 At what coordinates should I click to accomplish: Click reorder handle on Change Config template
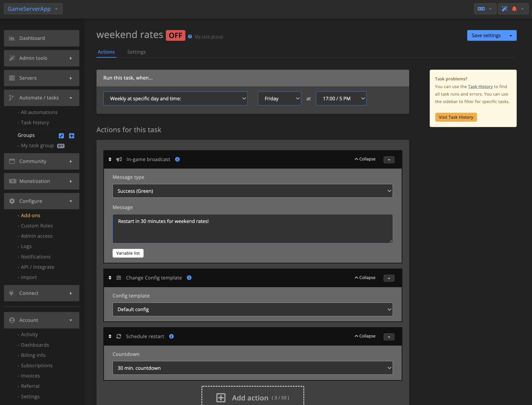(110, 278)
